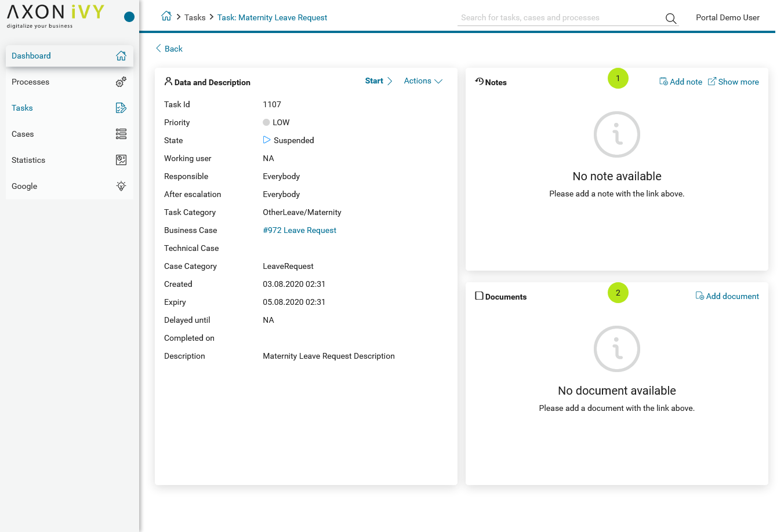Image resolution: width=784 pixels, height=532 pixels.
Task: Click the AXON IVY logo
Action: (x=56, y=16)
